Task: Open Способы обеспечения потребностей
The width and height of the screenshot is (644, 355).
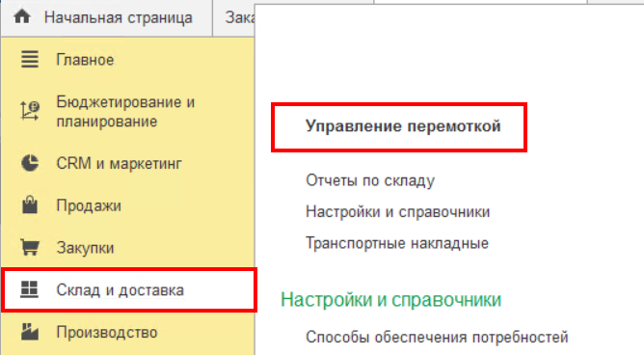Action: [437, 338]
